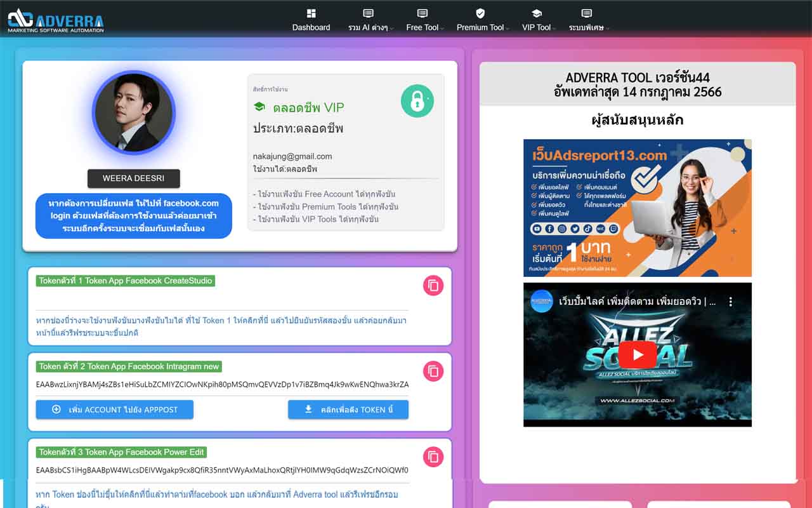This screenshot has height=508, width=812.
Task: Toggle the green padlock on the VIP panel
Action: (x=417, y=101)
